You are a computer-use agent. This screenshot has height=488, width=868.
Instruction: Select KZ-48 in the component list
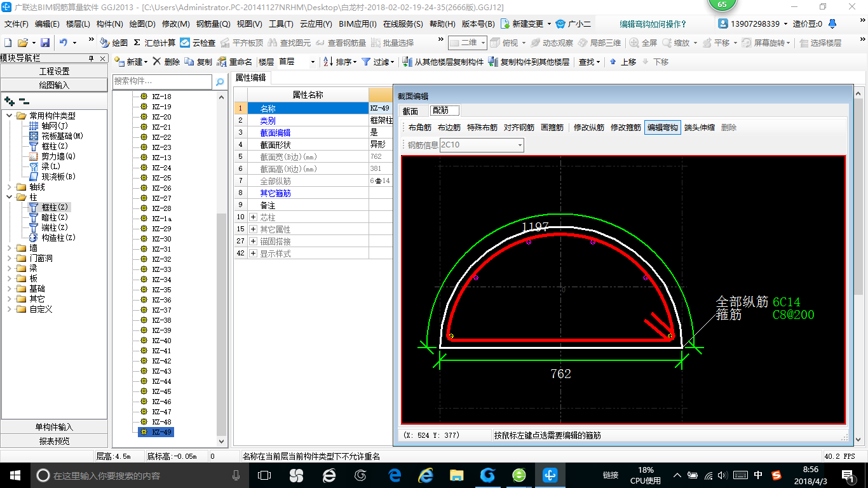click(x=161, y=422)
